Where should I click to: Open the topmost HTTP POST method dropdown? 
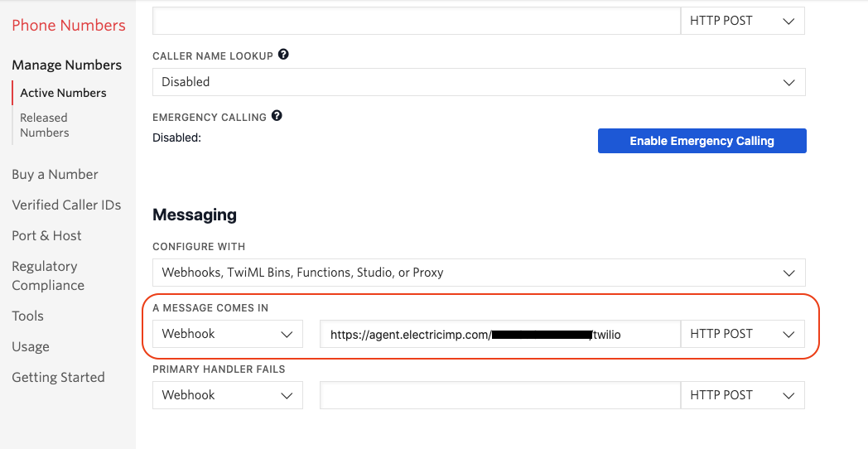tap(742, 21)
